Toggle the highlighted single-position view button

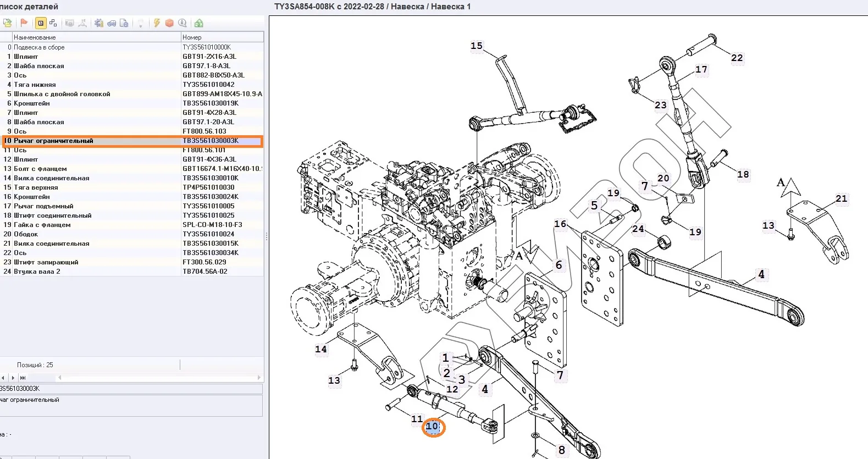click(40, 23)
